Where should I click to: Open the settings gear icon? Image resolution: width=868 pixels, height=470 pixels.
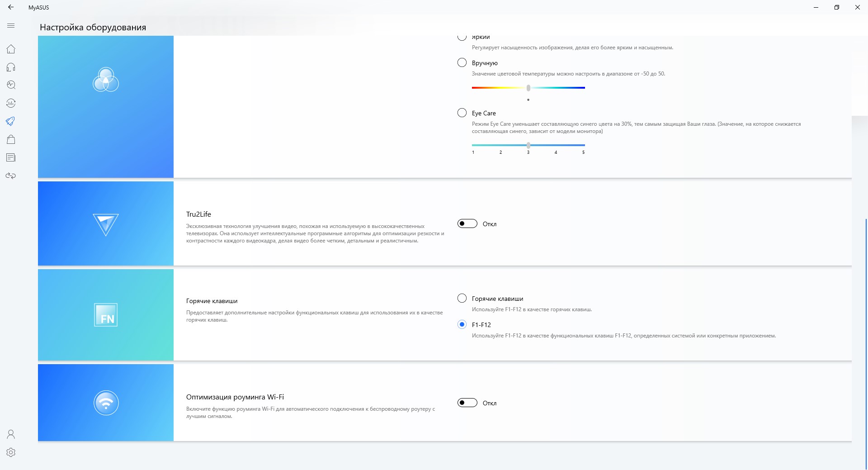11,452
